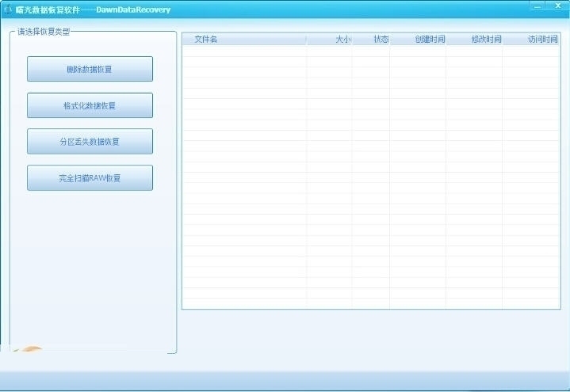Sort by 文件名 column header
The width and height of the screenshot is (570, 392).
(244, 40)
